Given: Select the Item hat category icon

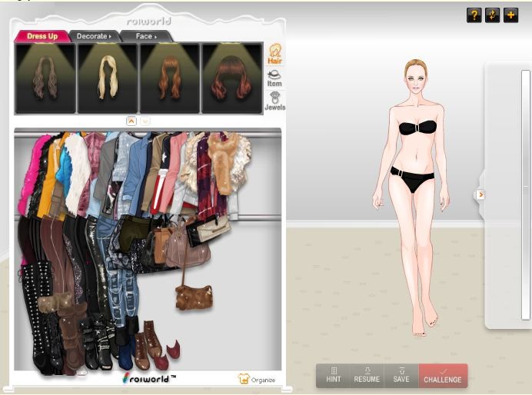Looking at the screenshot, I should [x=274, y=78].
